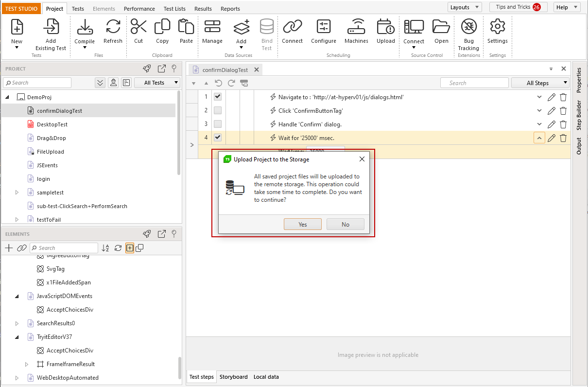Image resolution: width=588 pixels, height=387 pixels.
Task: Collapse the JavaScriptDOMEvents node
Action: (x=17, y=296)
